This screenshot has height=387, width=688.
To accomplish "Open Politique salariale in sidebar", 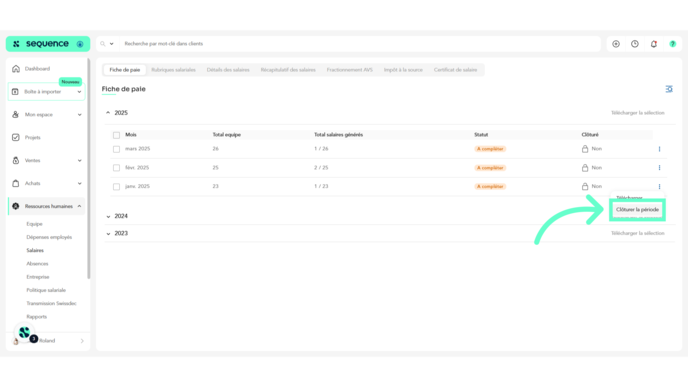I will click(46, 290).
